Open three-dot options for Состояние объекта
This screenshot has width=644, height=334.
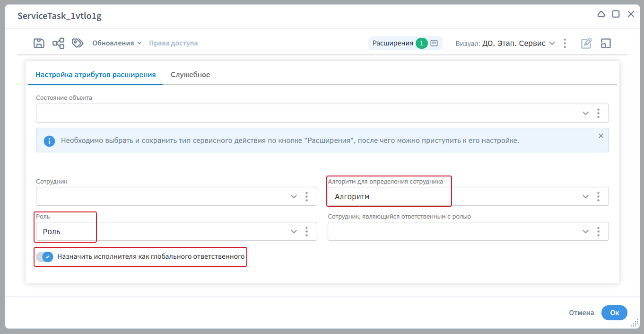point(598,114)
